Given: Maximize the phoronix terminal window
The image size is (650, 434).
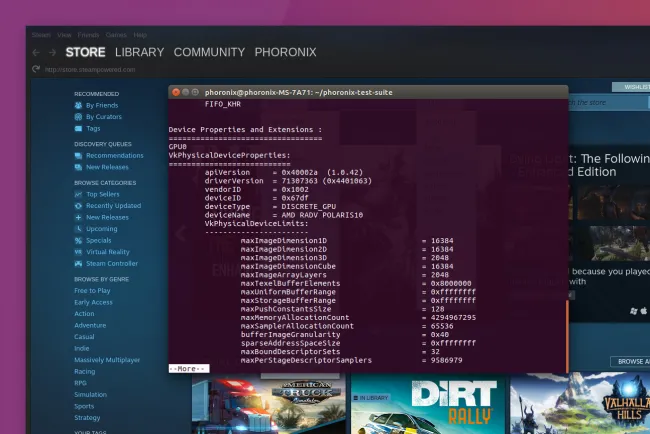Looking at the screenshot, I should click(195, 92).
